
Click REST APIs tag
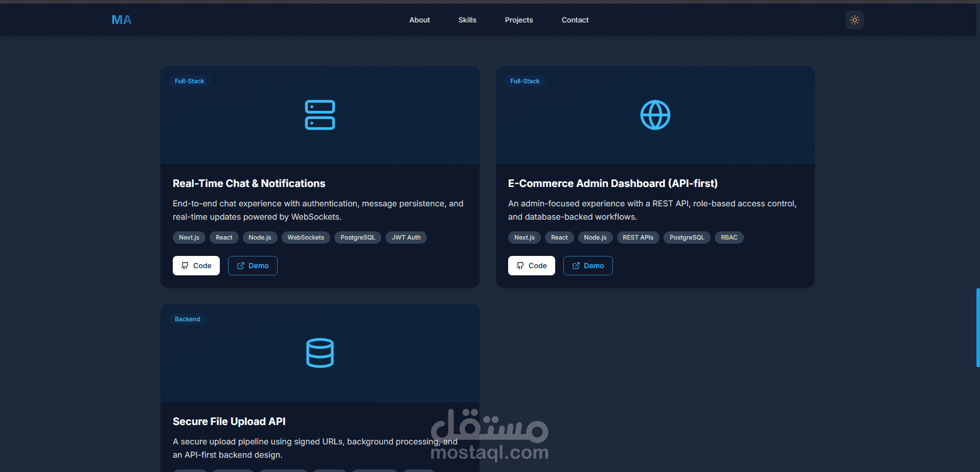[638, 238]
